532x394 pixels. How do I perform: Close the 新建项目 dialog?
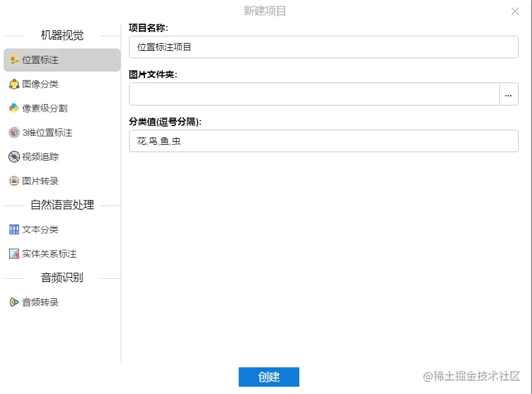point(515,11)
